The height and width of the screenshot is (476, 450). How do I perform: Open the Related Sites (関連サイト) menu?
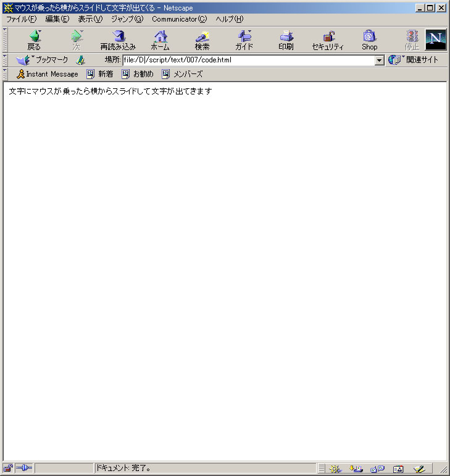(414, 60)
